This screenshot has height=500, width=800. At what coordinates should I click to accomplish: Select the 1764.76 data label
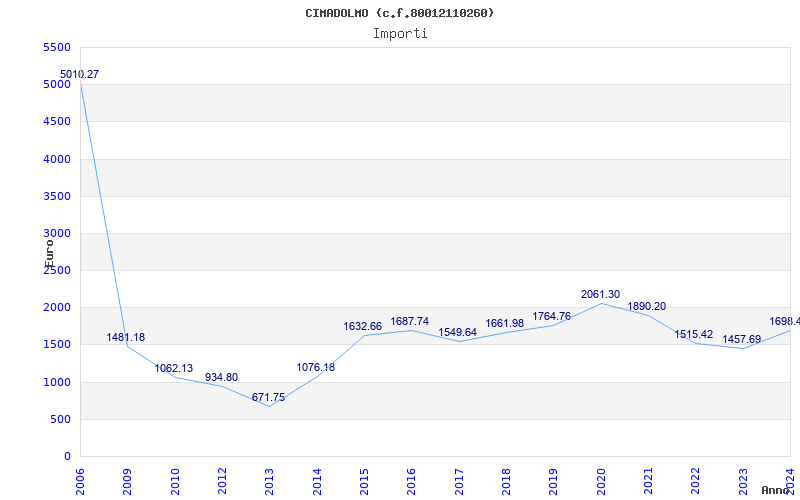[552, 316]
